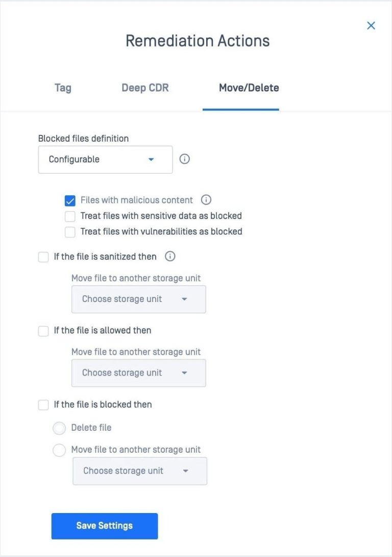This screenshot has width=392, height=557.
Task: Select the Move/Delete tab
Action: [x=249, y=87]
